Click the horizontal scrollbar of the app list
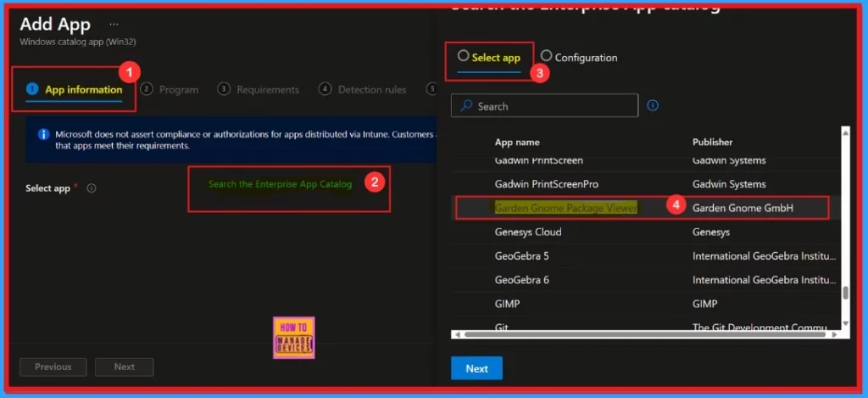This screenshot has height=398, width=868. click(644, 334)
